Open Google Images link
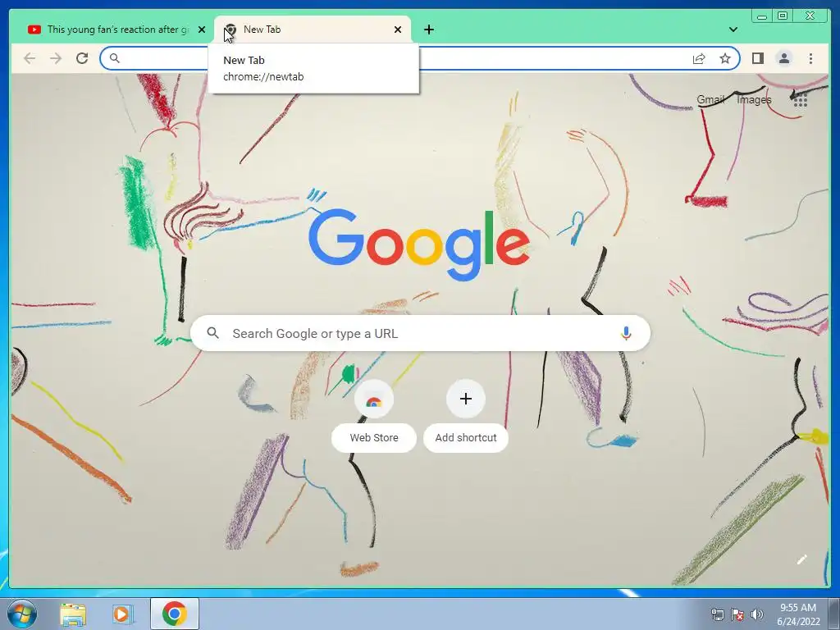The height and width of the screenshot is (630, 840). pos(754,99)
